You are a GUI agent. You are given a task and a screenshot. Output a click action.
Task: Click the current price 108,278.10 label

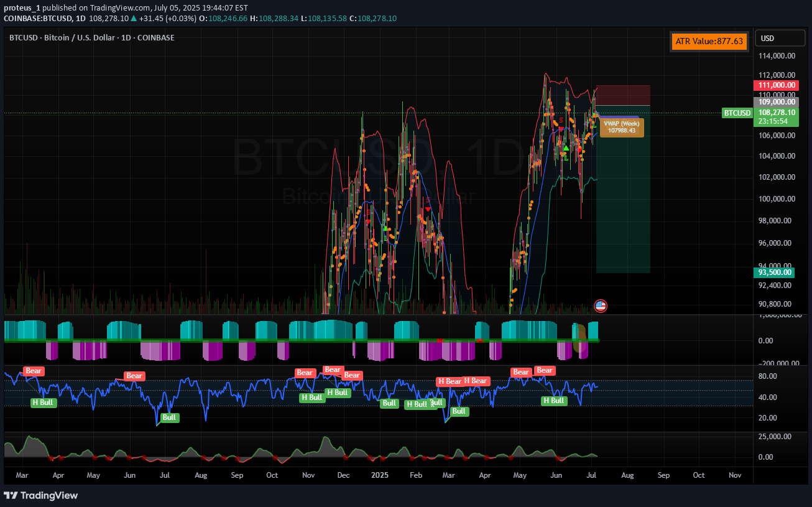coord(775,113)
